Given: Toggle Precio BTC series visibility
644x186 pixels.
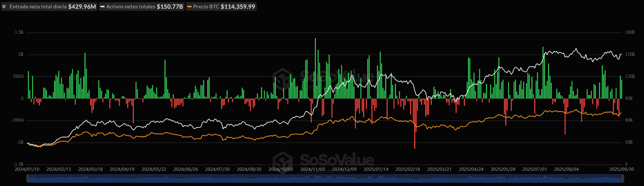Looking at the screenshot, I should [x=206, y=7].
